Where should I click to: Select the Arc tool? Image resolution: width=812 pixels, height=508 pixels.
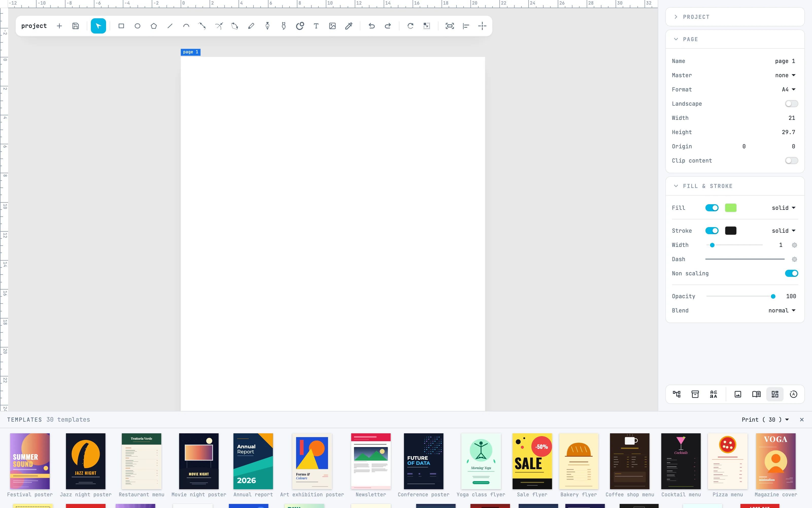(x=186, y=26)
